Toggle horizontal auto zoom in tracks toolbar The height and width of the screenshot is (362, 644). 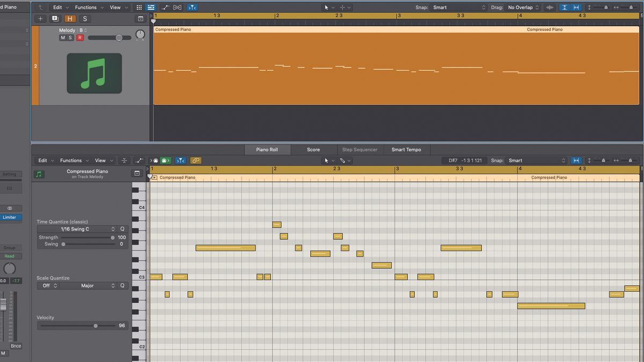[576, 8]
